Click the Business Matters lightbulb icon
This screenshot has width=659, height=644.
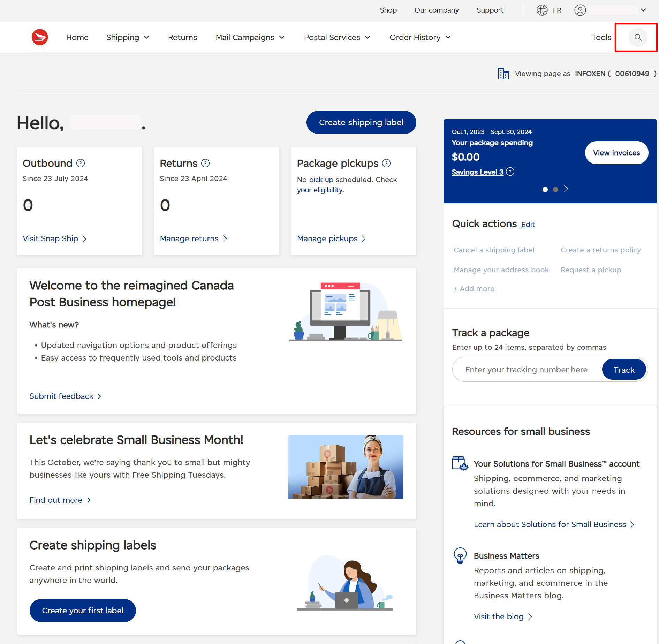(x=460, y=556)
